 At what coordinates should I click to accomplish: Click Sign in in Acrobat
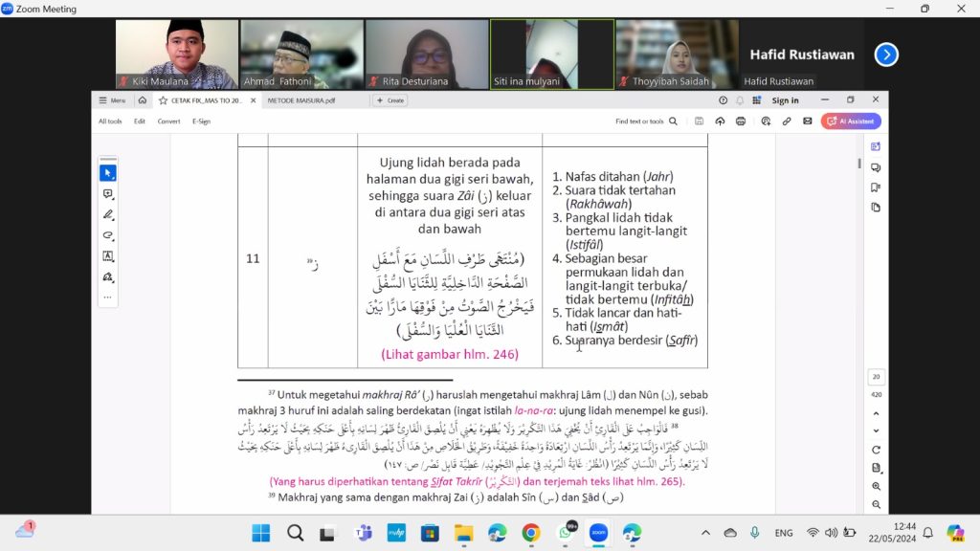[785, 99]
